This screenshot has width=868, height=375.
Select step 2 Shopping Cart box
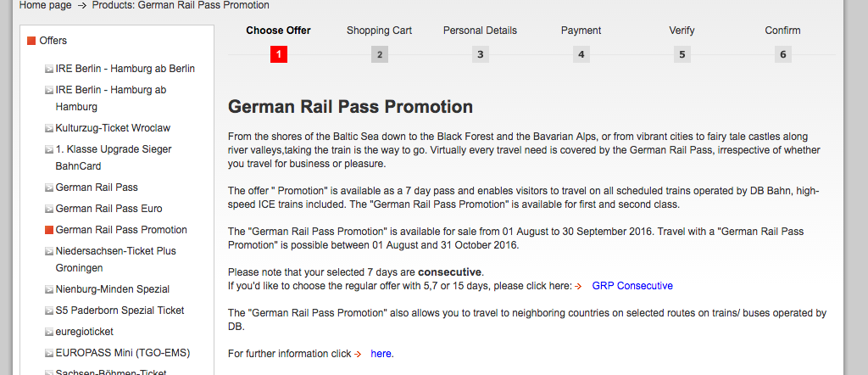[380, 54]
